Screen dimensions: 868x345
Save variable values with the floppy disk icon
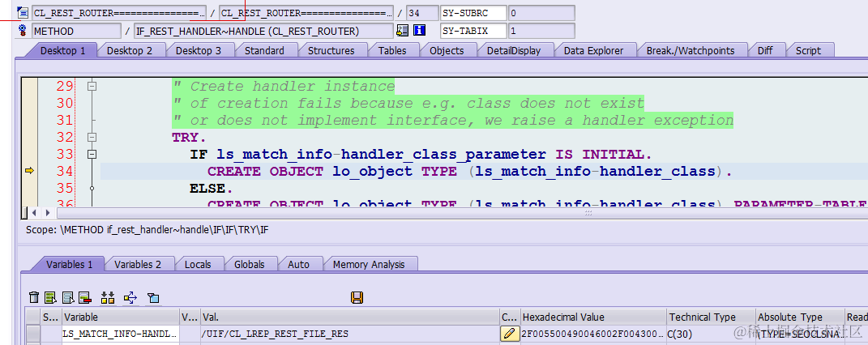357,298
